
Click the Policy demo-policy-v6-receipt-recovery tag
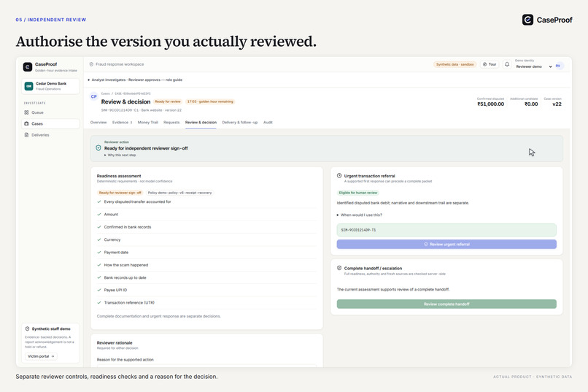click(179, 193)
